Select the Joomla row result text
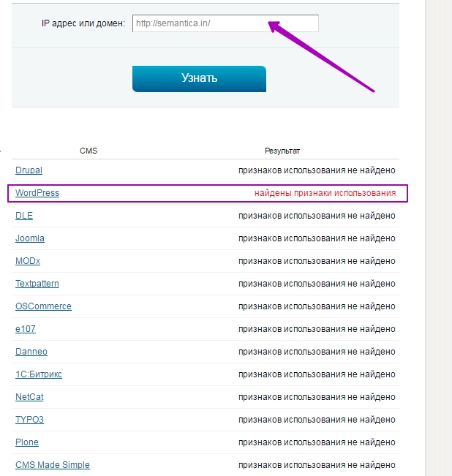This screenshot has height=476, width=452. pyautogui.click(x=317, y=238)
